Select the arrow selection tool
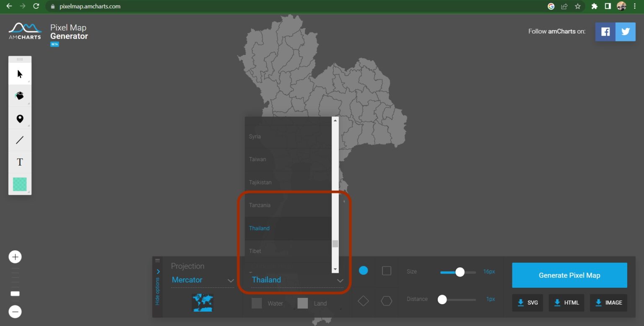 pos(19,73)
